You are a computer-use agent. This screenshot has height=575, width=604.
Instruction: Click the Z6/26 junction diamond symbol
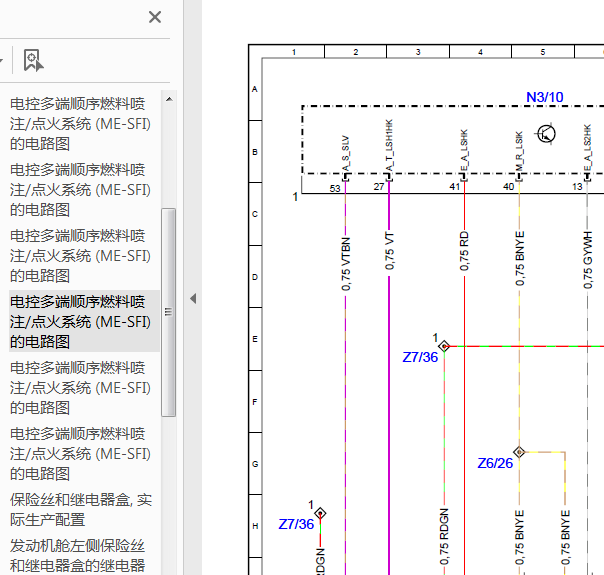pos(519,452)
